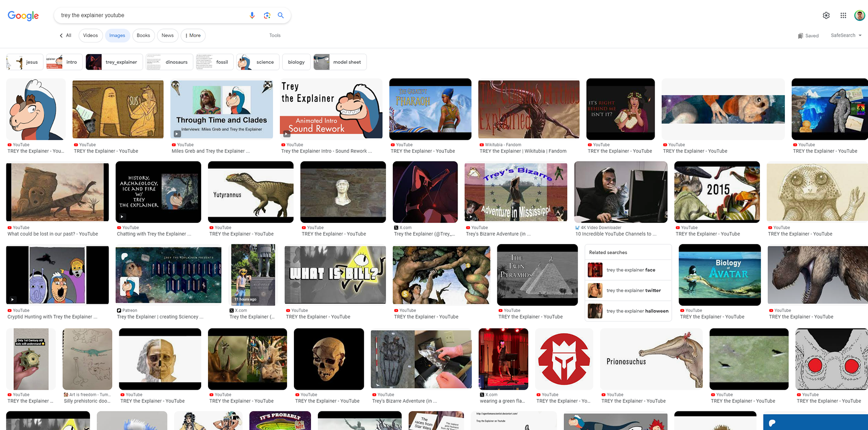Expand the More search filters menu
The height and width of the screenshot is (430, 868).
(193, 35)
